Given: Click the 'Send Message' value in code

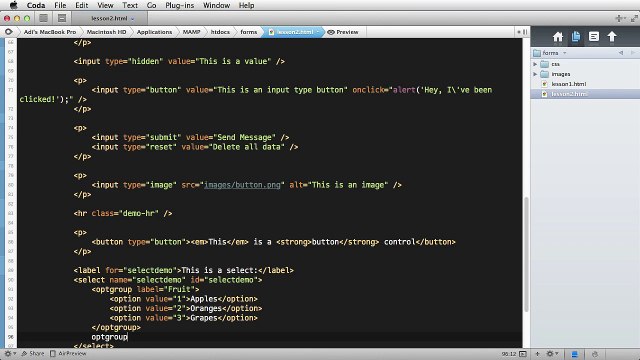Looking at the screenshot, I should (244, 138).
